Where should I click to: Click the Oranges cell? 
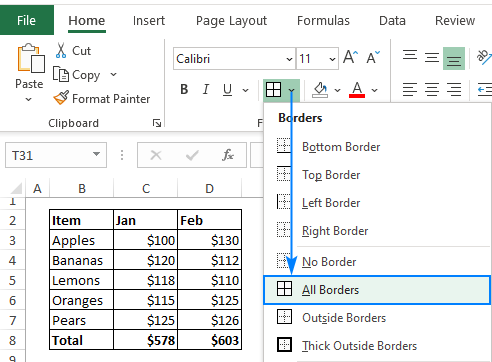82,300
